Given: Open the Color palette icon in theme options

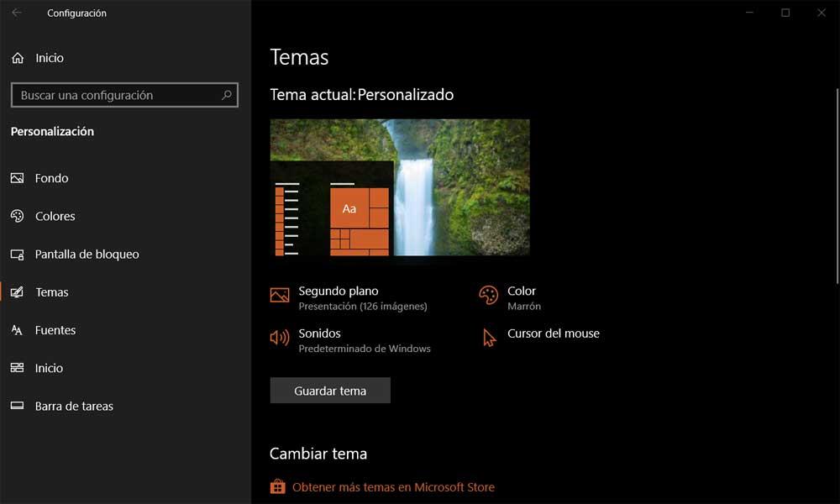Looking at the screenshot, I should (489, 295).
